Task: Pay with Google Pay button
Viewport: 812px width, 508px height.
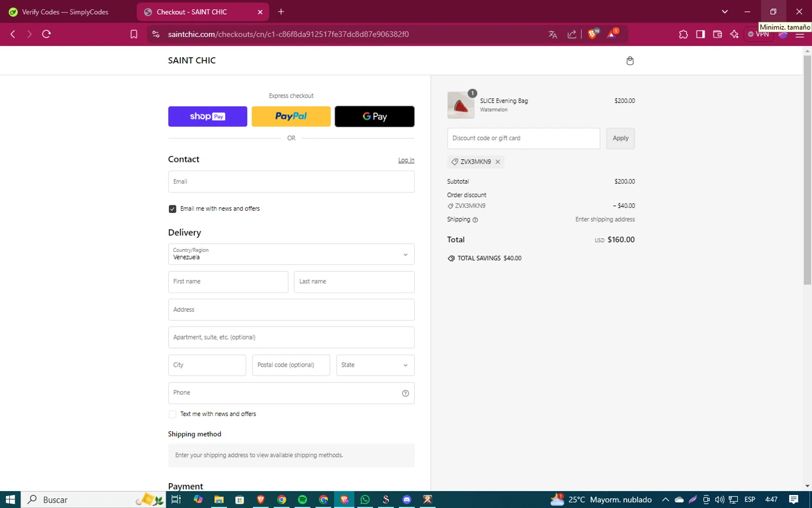Action: 375,116
